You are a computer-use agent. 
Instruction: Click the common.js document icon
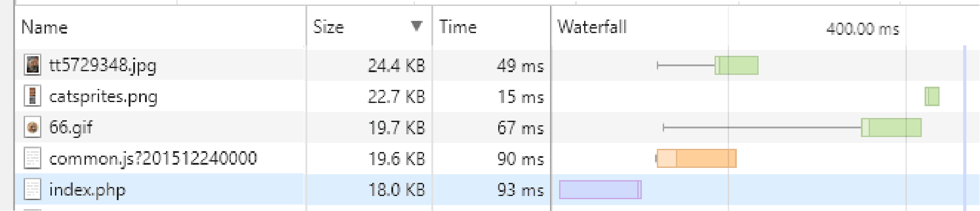[32, 158]
